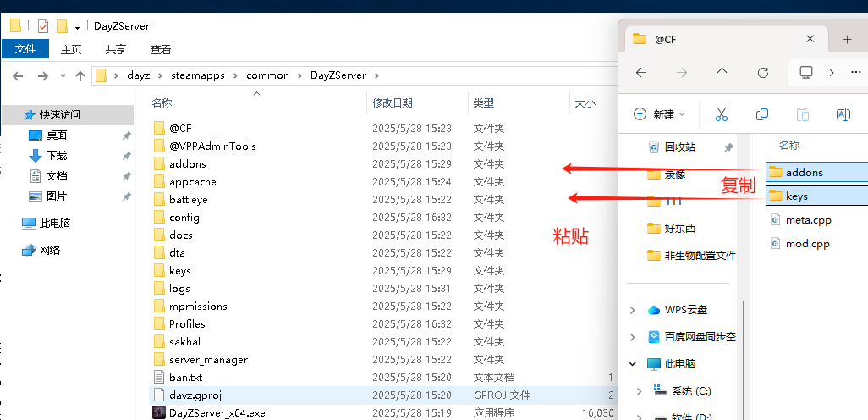Image resolution: width=868 pixels, height=420 pixels.
Task: Select keys folder in @CF window
Action: coord(816,196)
